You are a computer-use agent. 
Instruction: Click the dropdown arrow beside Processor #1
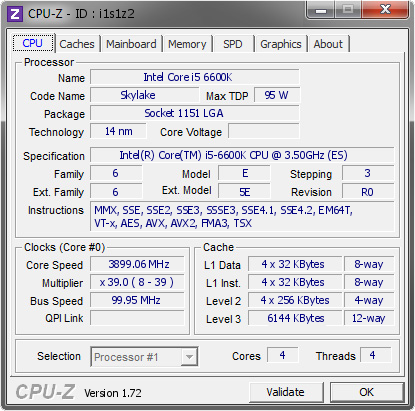[189, 357]
